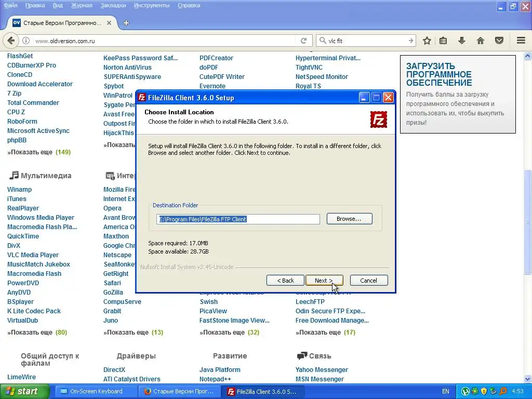
Task: Click the magnifier icon in search box
Action: pos(323,41)
